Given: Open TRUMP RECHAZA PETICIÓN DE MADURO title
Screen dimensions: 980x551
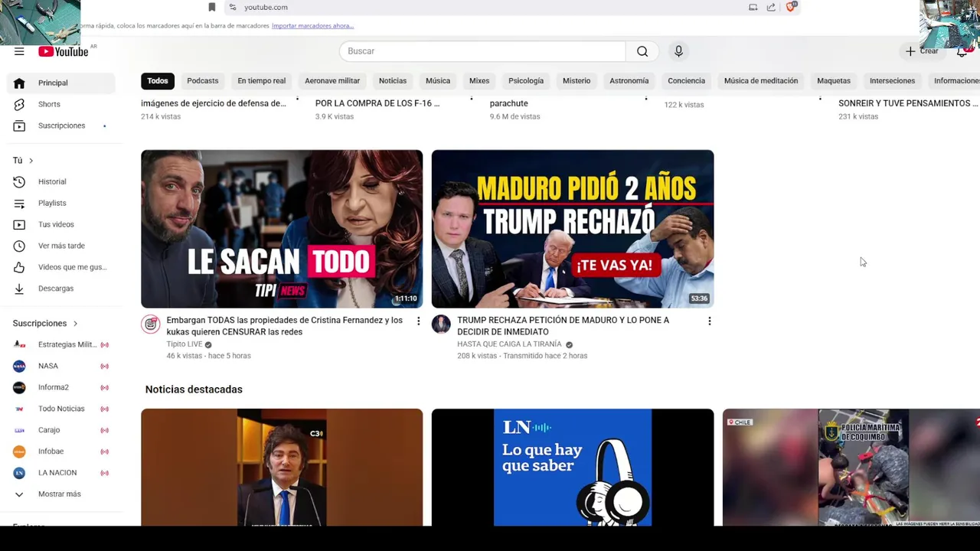Looking at the screenshot, I should point(563,326).
